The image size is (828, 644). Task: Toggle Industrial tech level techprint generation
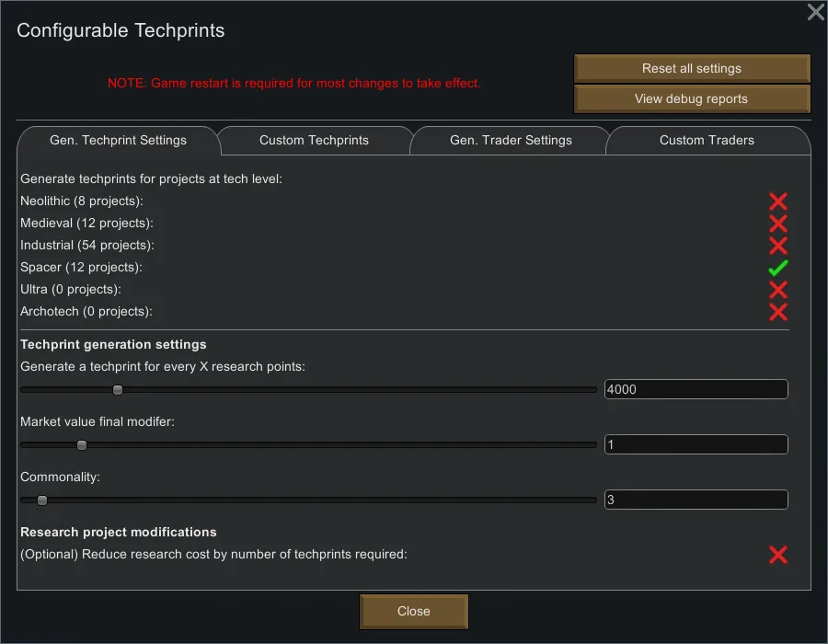[x=777, y=246]
